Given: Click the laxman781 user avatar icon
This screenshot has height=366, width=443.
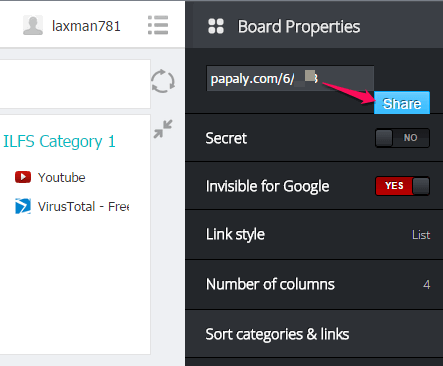Looking at the screenshot, I should pos(33,25).
